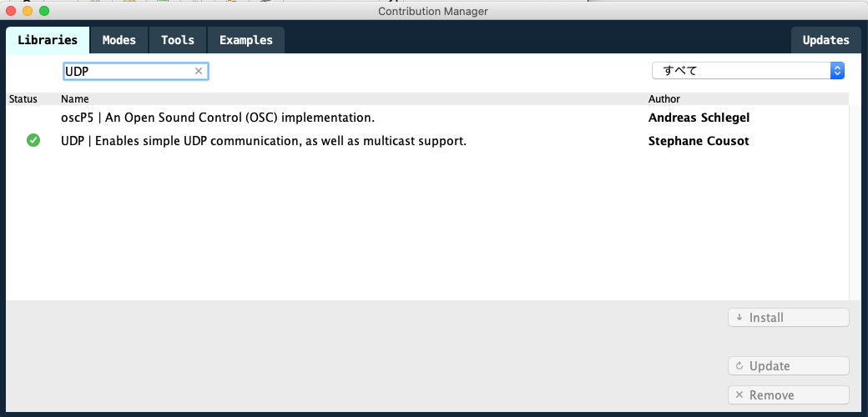
Task: Open the category filter dropdown
Action: [748, 71]
